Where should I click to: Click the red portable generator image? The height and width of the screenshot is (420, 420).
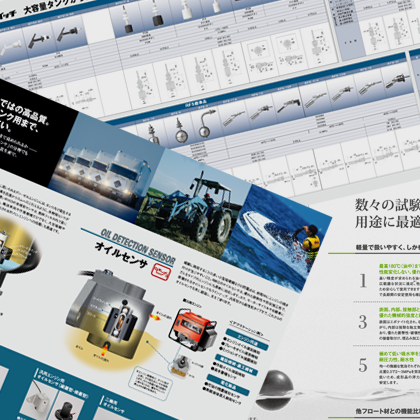tap(193, 329)
